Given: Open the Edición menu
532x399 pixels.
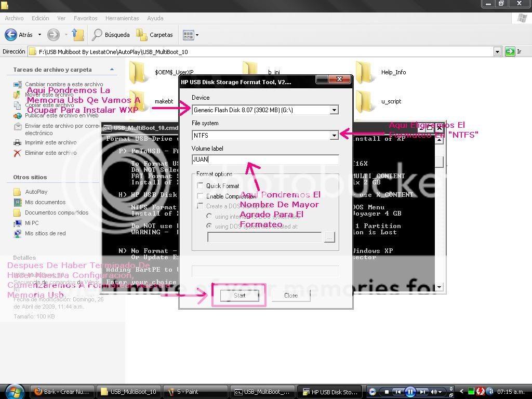Looking at the screenshot, I should click(41, 18).
